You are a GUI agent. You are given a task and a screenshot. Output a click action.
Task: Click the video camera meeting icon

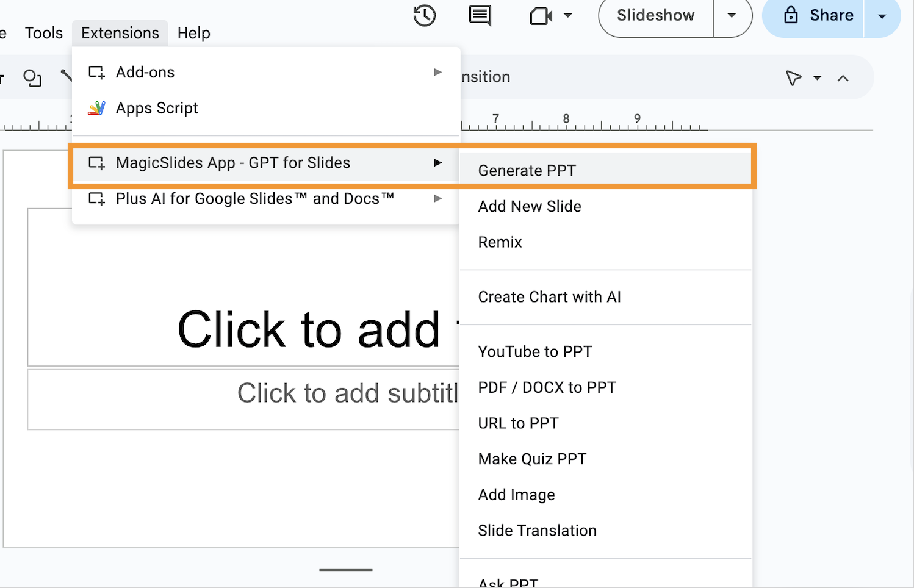(541, 16)
